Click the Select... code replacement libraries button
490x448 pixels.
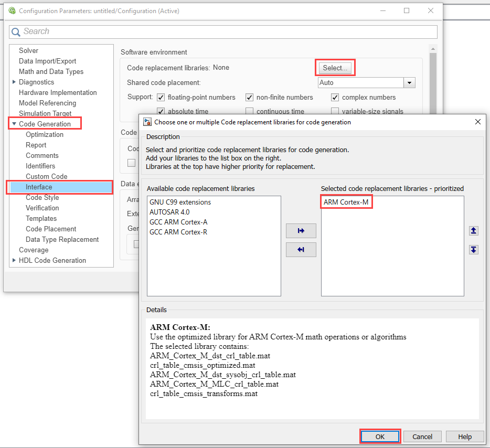pyautogui.click(x=335, y=68)
